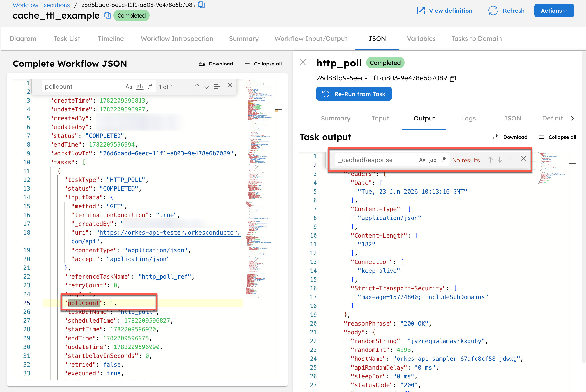Click the "Strict-Transport-Security" line

403,288
